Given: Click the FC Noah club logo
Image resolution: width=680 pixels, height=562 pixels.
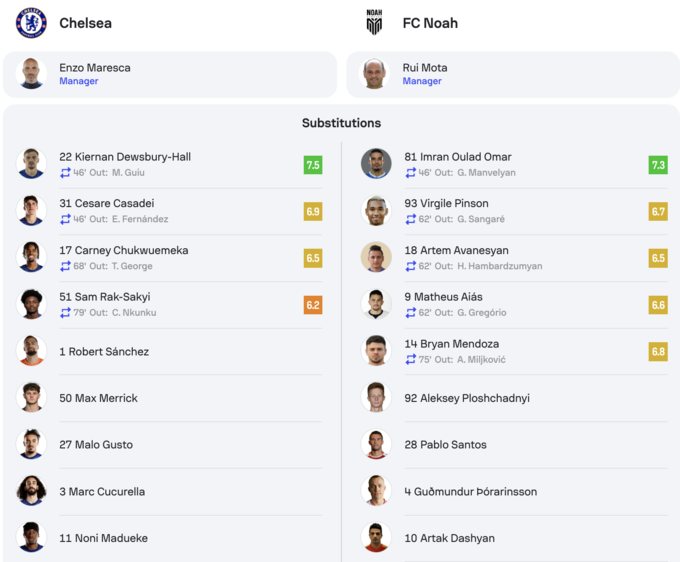Looking at the screenshot, I should click(x=374, y=23).
